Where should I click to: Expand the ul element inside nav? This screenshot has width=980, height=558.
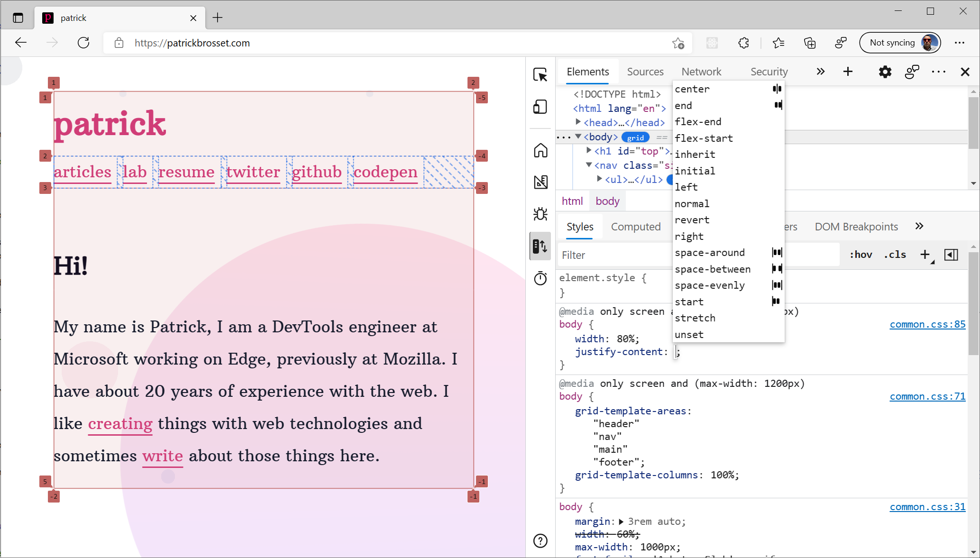click(599, 179)
